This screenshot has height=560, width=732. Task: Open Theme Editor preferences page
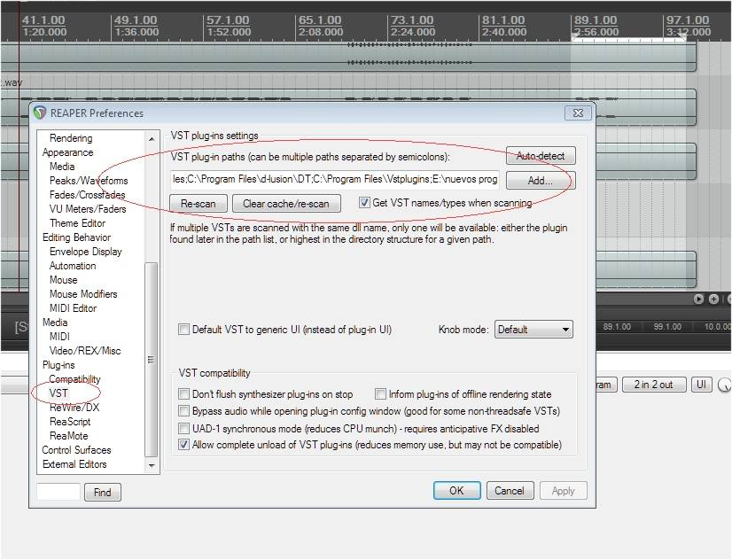pos(77,223)
